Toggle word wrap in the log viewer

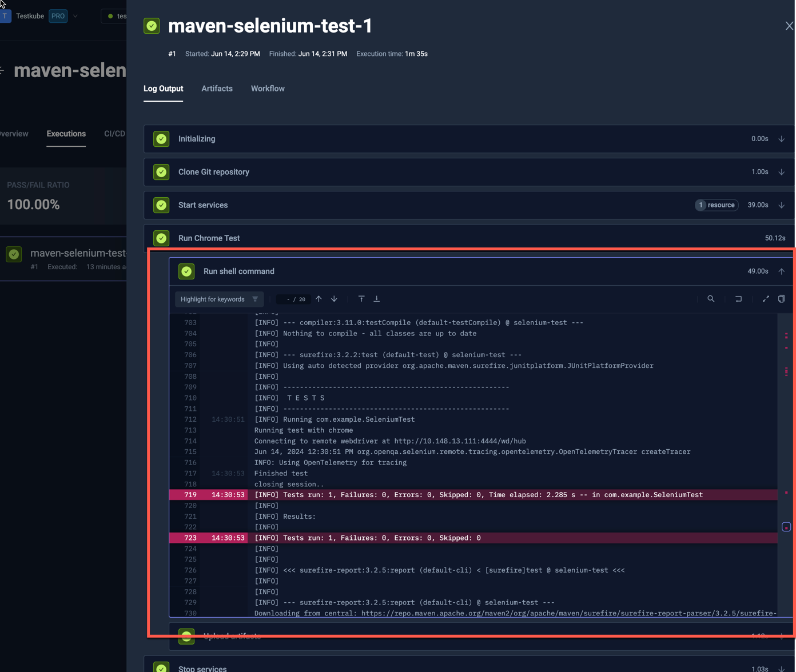click(x=738, y=299)
